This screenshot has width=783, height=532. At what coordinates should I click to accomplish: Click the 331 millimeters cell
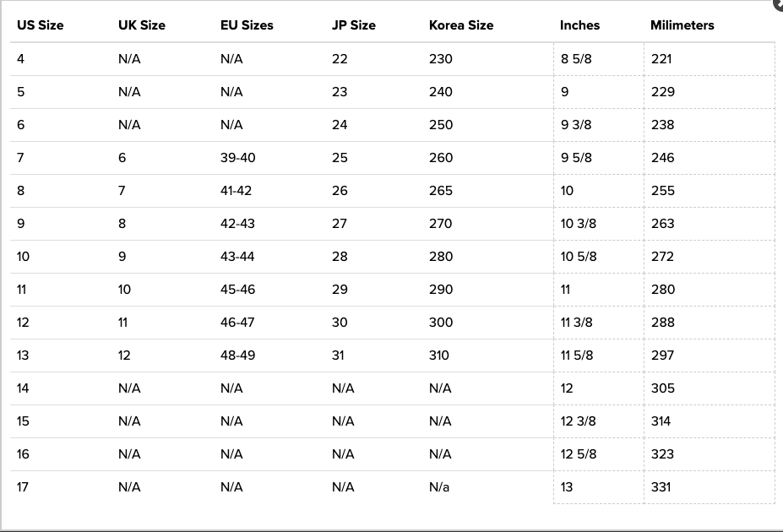pyautogui.click(x=661, y=487)
